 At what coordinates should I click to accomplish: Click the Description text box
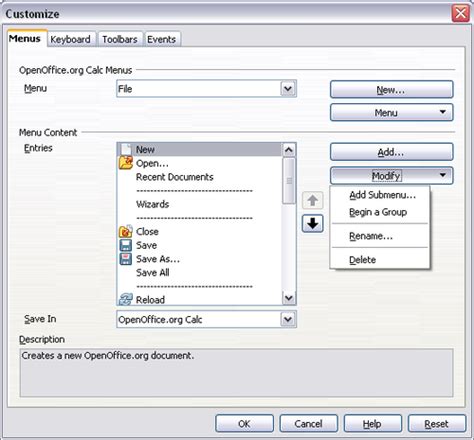pyautogui.click(x=236, y=373)
